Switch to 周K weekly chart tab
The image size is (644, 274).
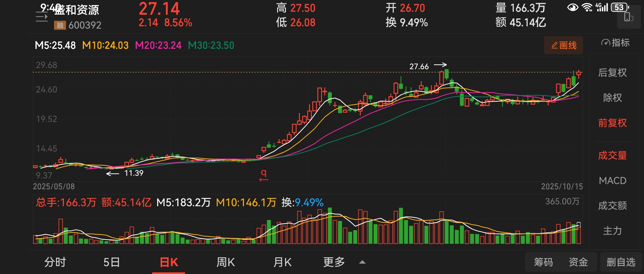[225, 262]
